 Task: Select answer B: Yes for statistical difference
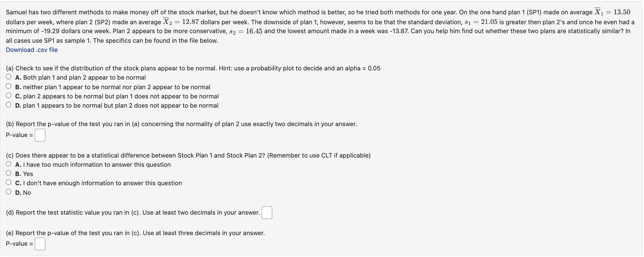point(9,173)
